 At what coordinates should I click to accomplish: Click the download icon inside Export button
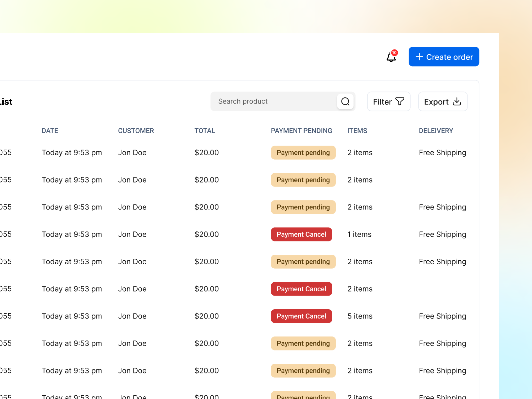[x=457, y=101]
